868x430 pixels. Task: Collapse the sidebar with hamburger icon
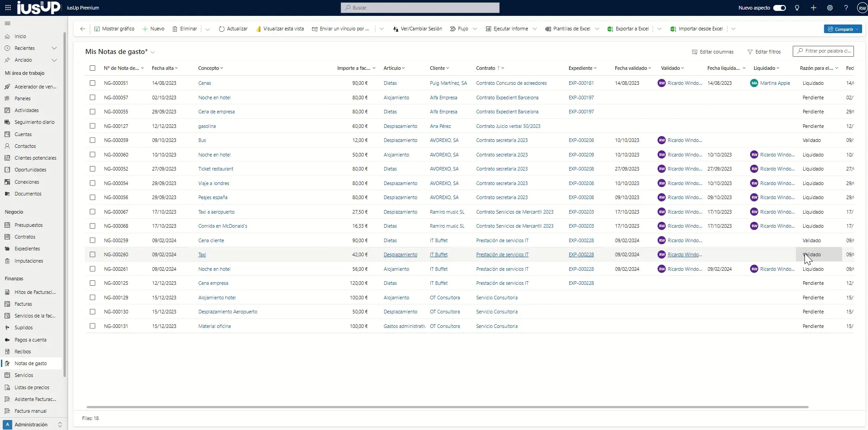pyautogui.click(x=7, y=23)
